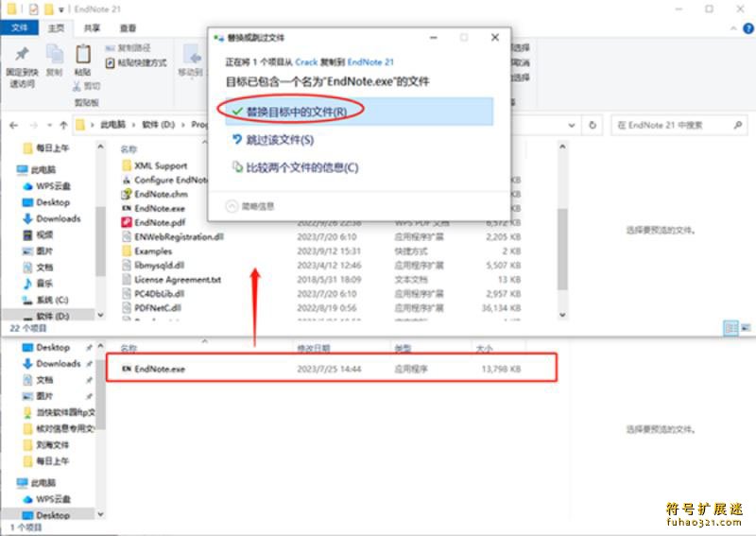Screen dimensions: 756x536
Task: Select EndNote.exe in the top file list
Action: [153, 208]
